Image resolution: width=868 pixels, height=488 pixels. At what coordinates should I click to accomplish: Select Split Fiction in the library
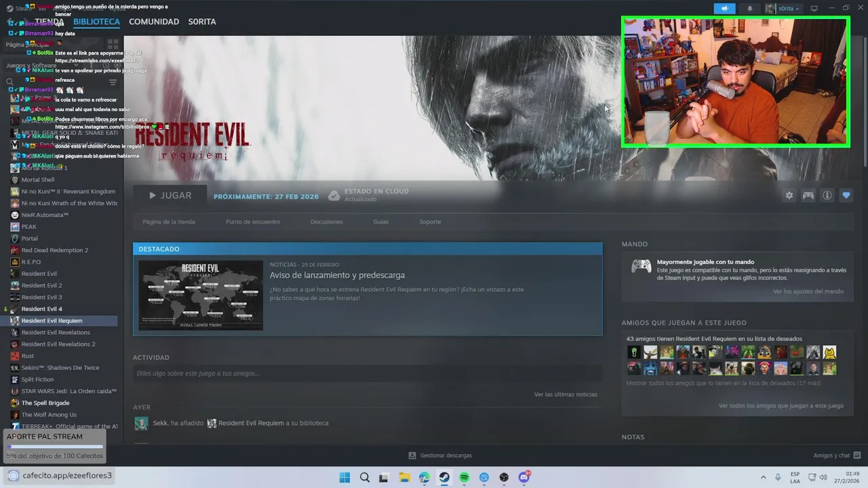37,380
